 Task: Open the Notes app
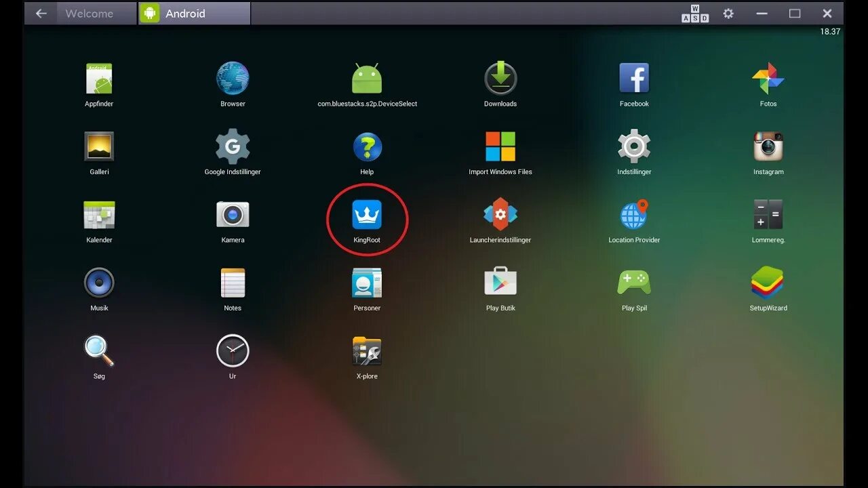tap(233, 283)
